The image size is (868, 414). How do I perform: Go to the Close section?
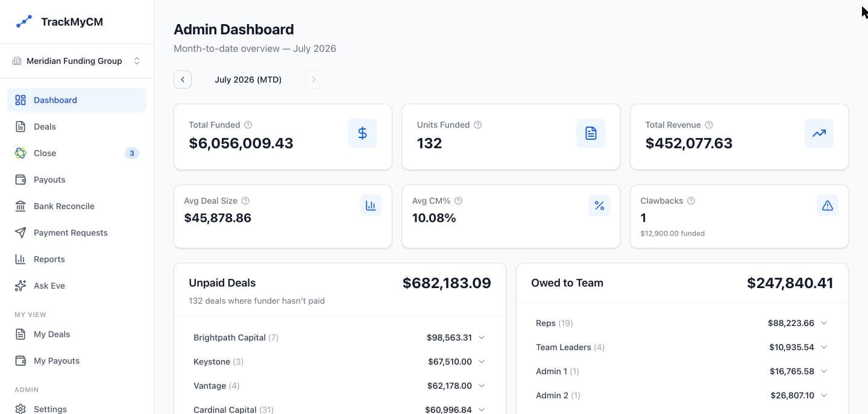[x=77, y=153]
